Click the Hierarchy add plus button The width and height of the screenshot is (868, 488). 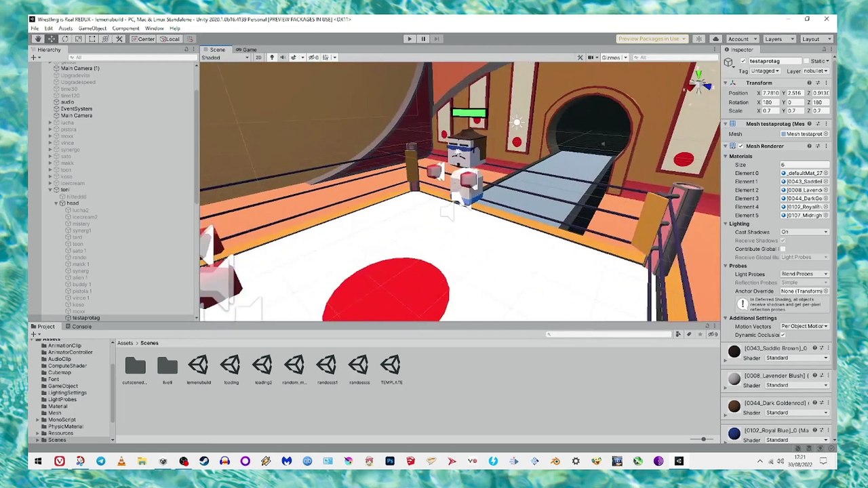click(x=33, y=58)
